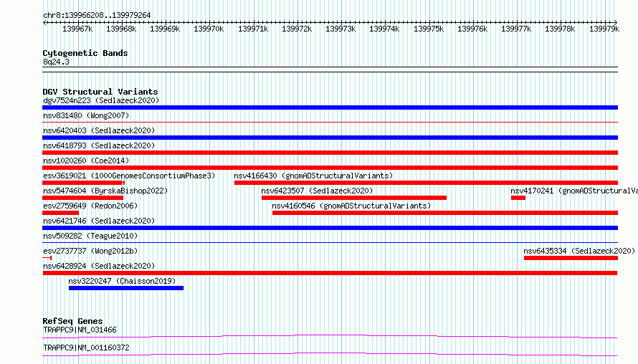638x364 pixels.
Task: Open nsv3220247 (Chaisson2019) variant label
Action: tap(122, 281)
